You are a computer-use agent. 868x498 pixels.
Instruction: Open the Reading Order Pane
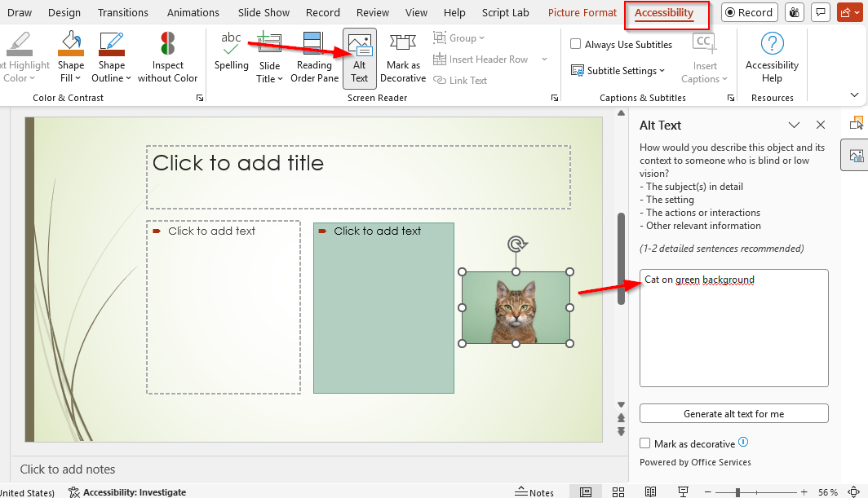pos(314,58)
